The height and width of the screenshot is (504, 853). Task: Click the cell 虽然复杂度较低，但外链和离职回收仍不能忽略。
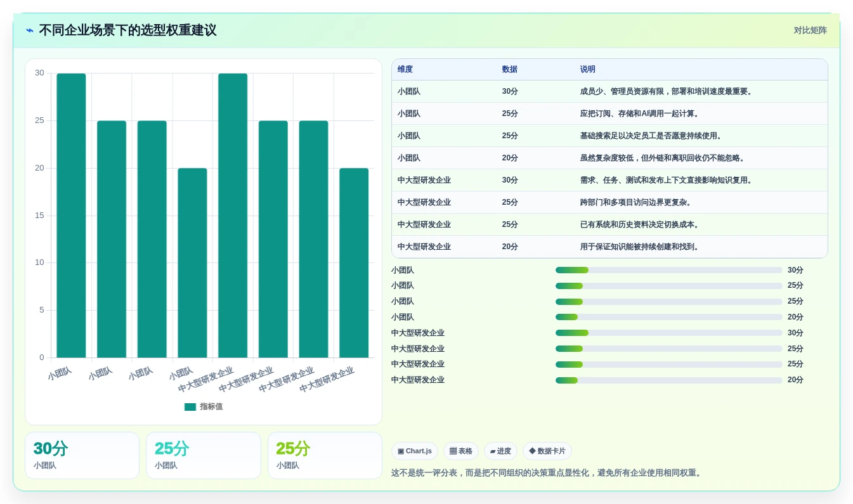pyautogui.click(x=662, y=158)
